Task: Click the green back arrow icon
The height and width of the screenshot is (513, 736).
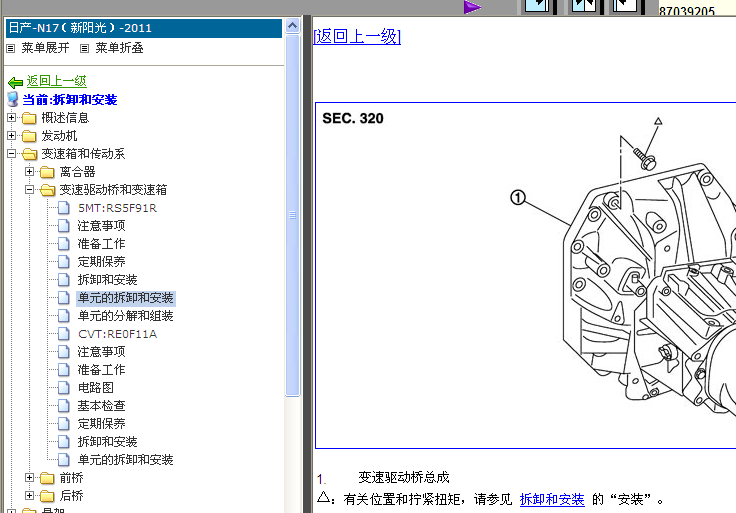Action: tap(15, 83)
